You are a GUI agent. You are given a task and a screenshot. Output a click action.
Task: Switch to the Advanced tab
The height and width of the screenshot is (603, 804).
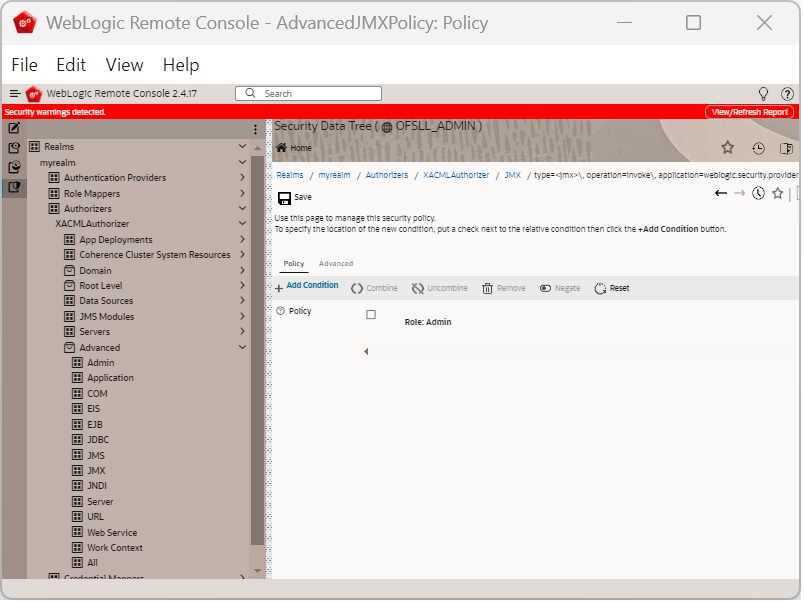click(x=337, y=265)
